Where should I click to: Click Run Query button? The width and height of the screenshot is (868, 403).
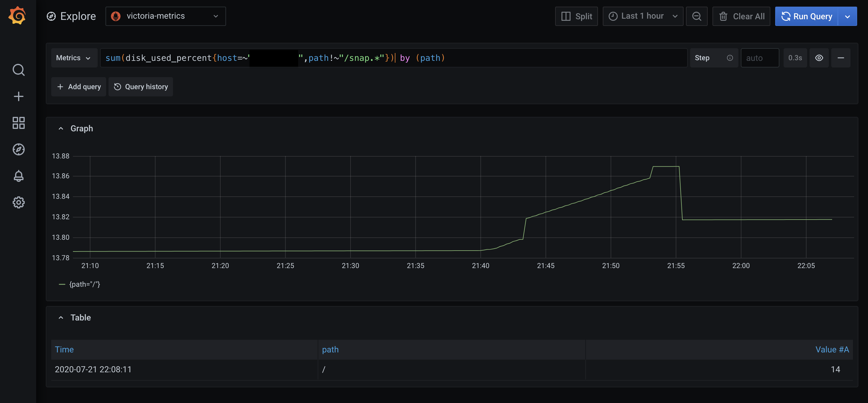[x=807, y=16]
